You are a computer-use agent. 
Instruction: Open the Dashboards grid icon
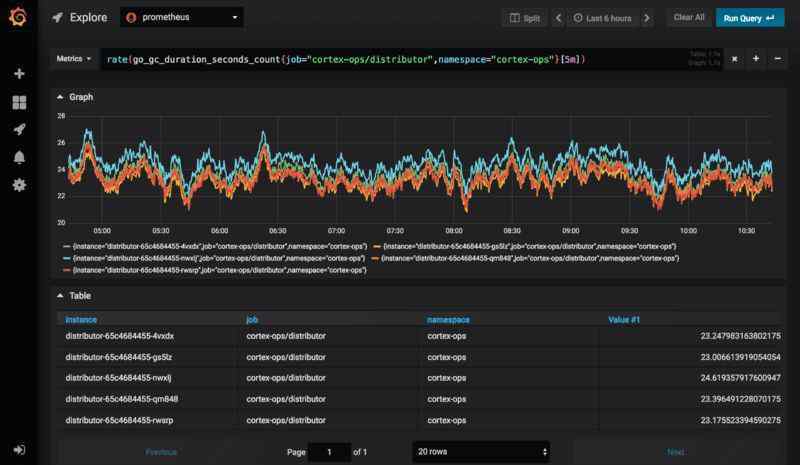pos(18,102)
